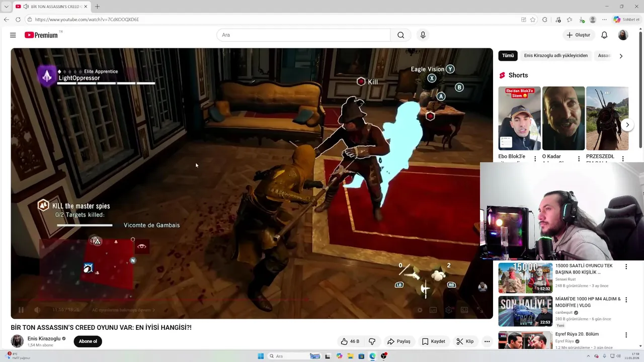The image size is (644, 362).
Task: Seek along the red video progress bar
Action: click(x=252, y=301)
